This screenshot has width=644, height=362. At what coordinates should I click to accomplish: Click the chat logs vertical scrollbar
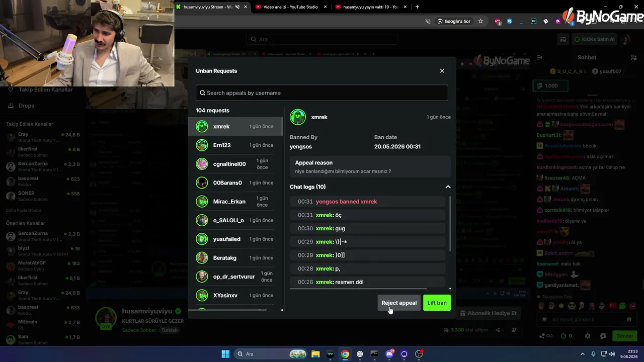(x=450, y=224)
